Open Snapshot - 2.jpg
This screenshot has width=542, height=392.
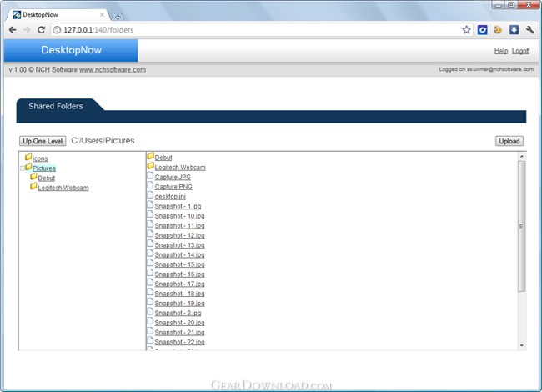178,313
